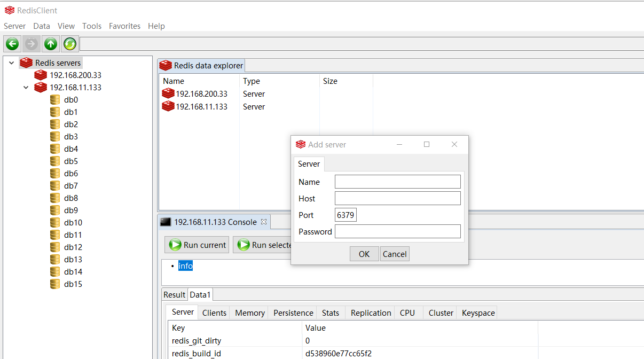Click the green Refresh toolbar icon

point(70,44)
